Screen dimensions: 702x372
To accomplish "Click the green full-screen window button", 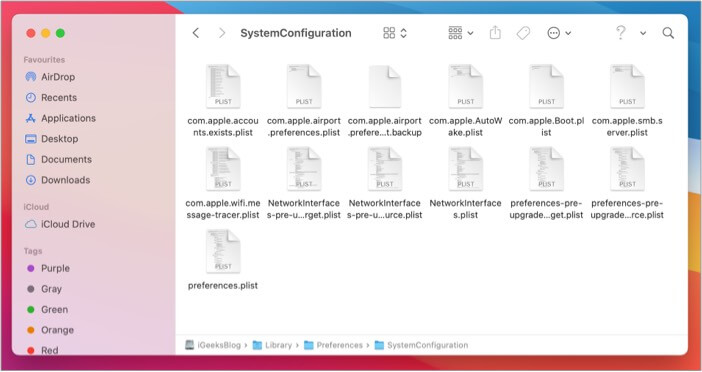I will coord(60,33).
